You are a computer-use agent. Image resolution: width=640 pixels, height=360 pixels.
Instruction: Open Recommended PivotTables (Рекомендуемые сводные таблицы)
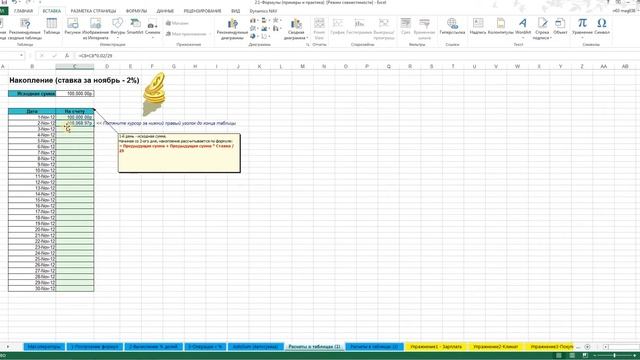click(x=25, y=29)
